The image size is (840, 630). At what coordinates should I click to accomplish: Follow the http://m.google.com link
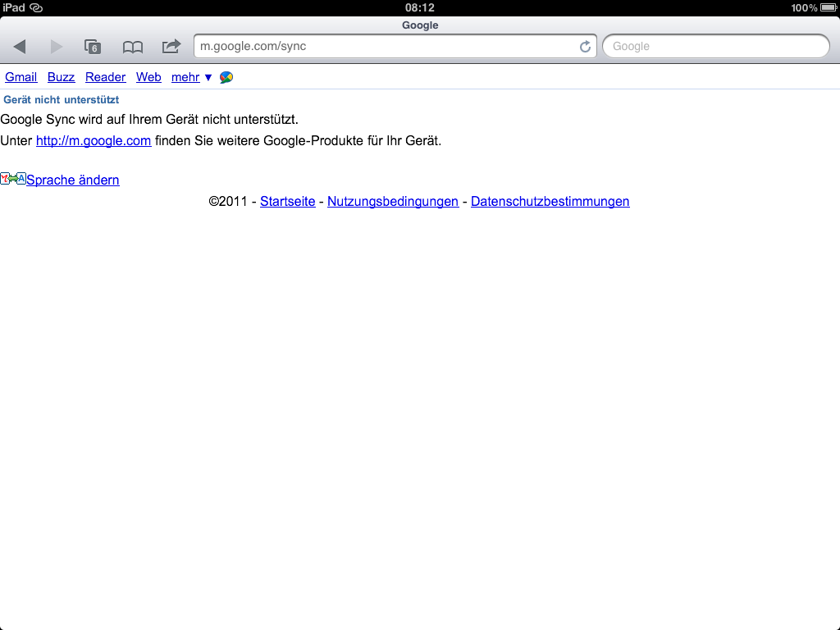94,141
